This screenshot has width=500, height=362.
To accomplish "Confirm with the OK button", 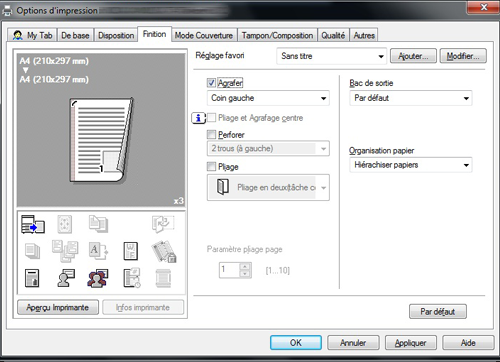I will click(x=296, y=343).
